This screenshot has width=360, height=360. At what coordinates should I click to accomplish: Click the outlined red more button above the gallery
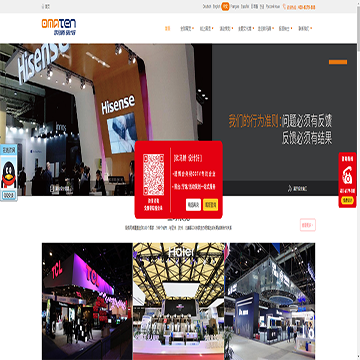coord(308,225)
